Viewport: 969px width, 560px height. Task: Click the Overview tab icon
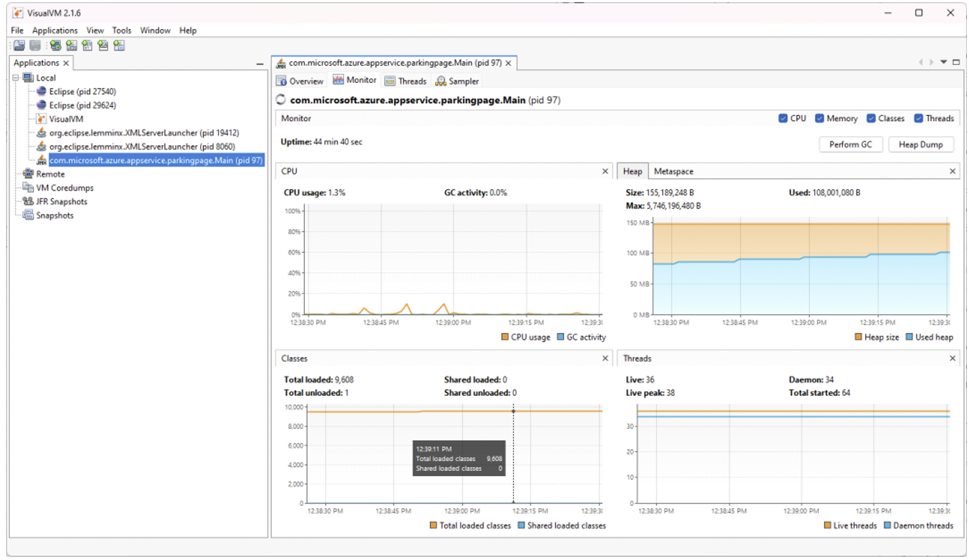(281, 81)
